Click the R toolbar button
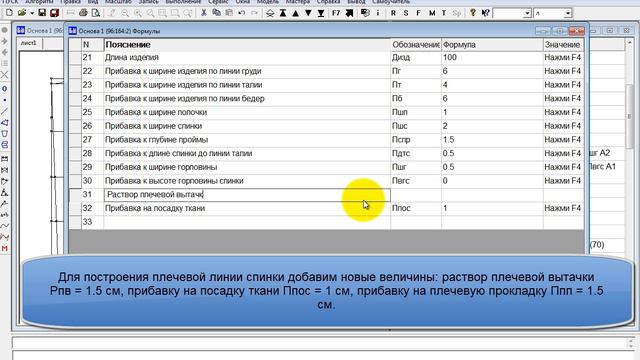 [393, 13]
